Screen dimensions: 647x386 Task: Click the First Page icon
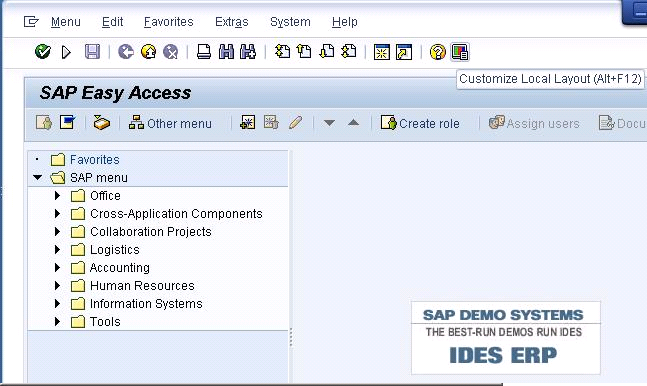tap(282, 52)
